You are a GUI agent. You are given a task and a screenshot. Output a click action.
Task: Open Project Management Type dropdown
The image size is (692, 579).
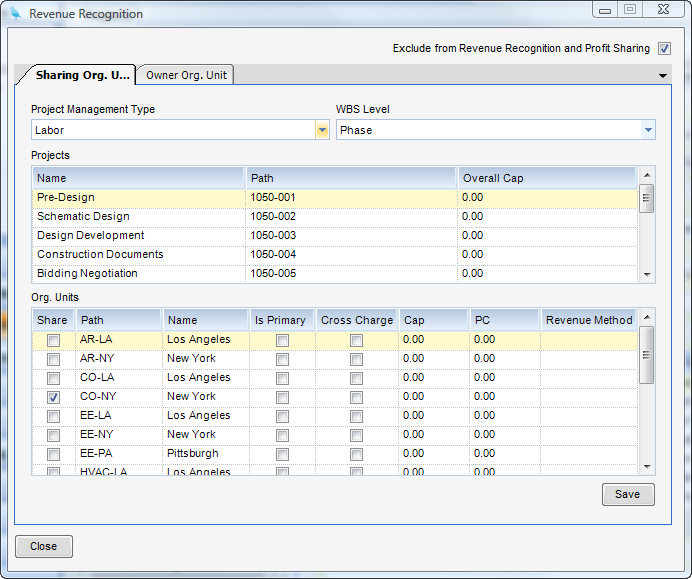(x=322, y=130)
